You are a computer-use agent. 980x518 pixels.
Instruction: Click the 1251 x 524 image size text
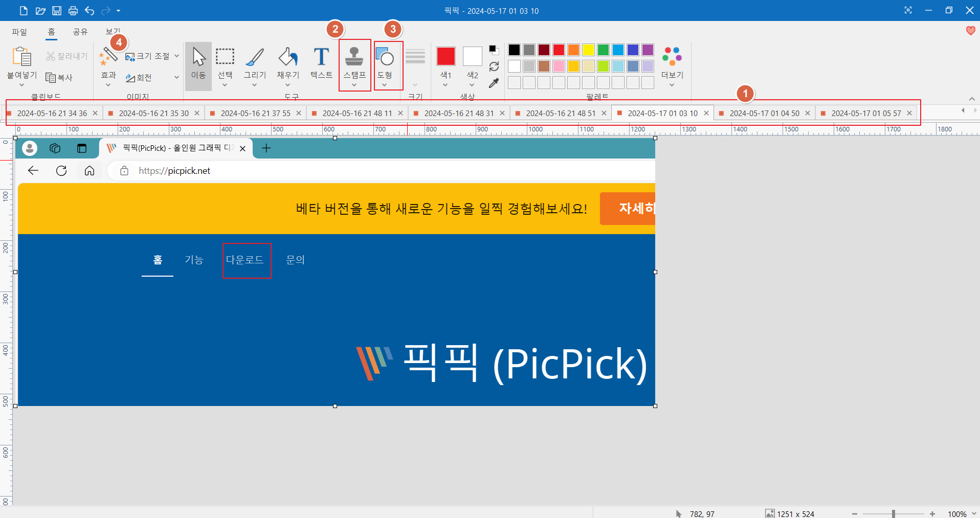[795, 514]
